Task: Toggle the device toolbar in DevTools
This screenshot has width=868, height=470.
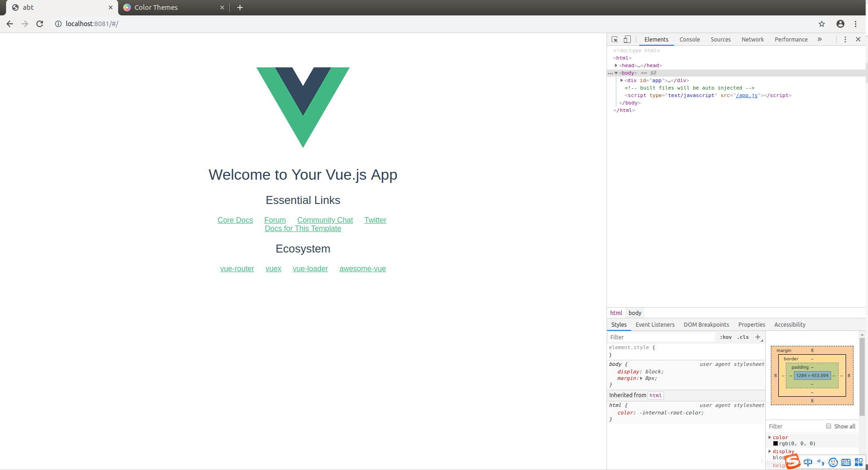Action: tap(627, 40)
